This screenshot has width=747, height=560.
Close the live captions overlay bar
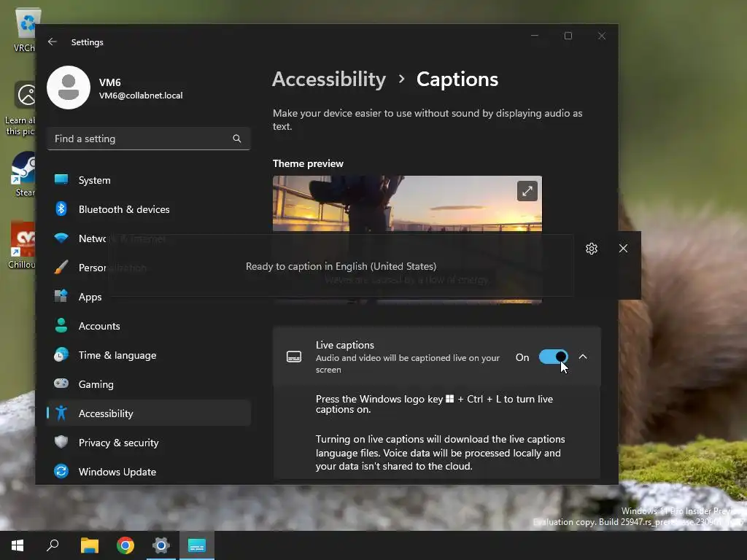623,249
